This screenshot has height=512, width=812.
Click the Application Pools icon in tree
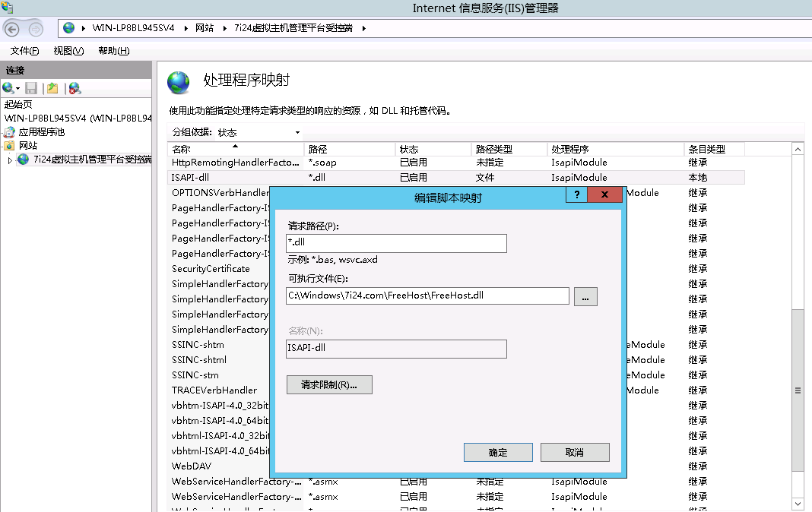coord(10,132)
